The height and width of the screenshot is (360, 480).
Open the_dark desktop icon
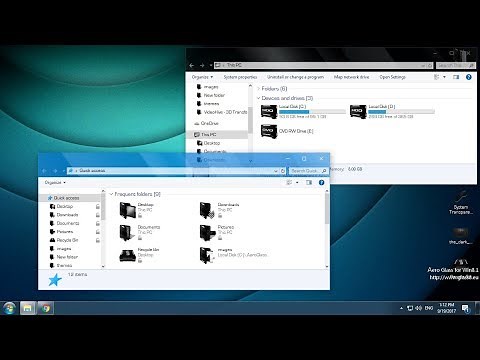pyautogui.click(x=460, y=236)
